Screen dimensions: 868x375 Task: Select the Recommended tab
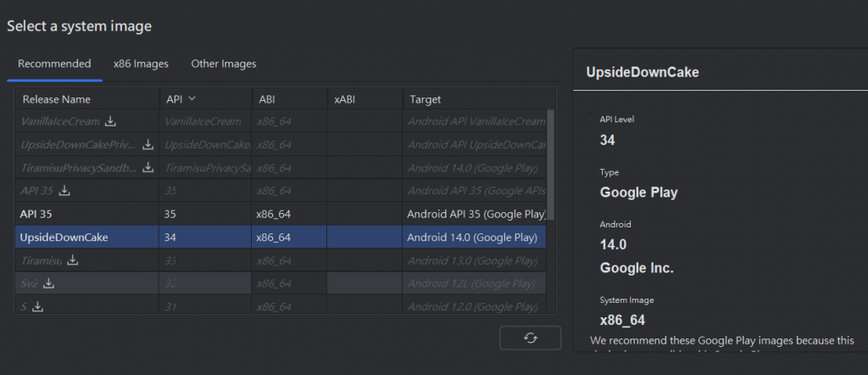click(x=54, y=64)
